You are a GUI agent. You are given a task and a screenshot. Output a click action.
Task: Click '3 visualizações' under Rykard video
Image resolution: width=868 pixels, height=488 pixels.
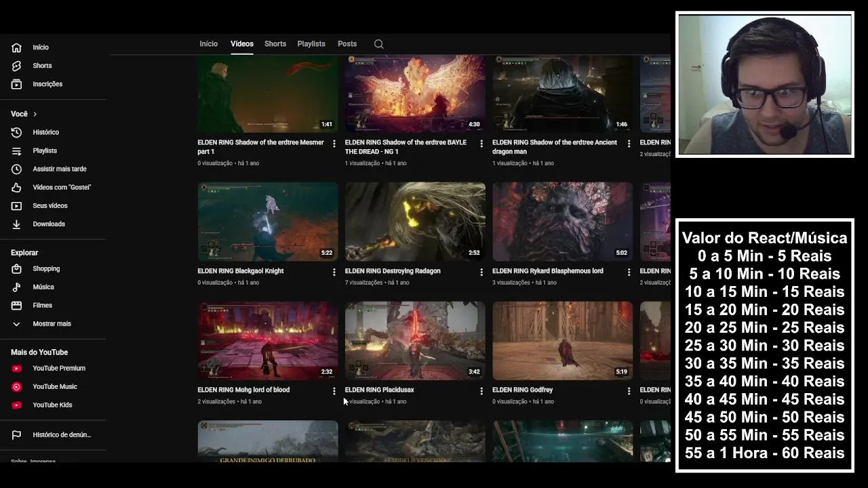pyautogui.click(x=511, y=283)
